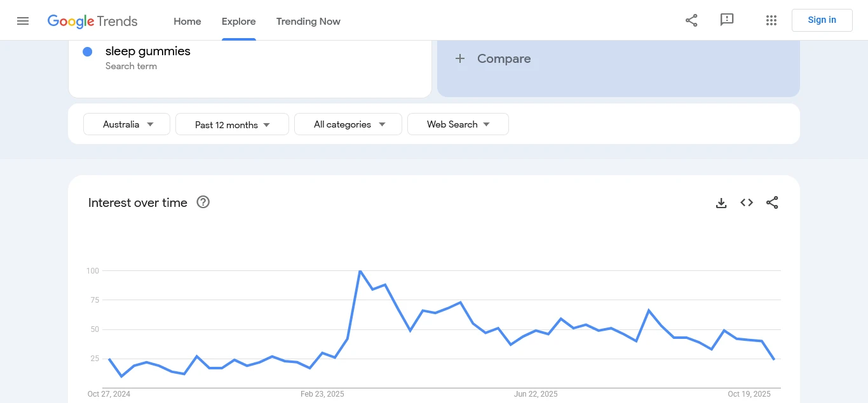Viewport: 868px width, 403px height.
Task: Switch to the Trending Now tab
Action: pos(308,22)
